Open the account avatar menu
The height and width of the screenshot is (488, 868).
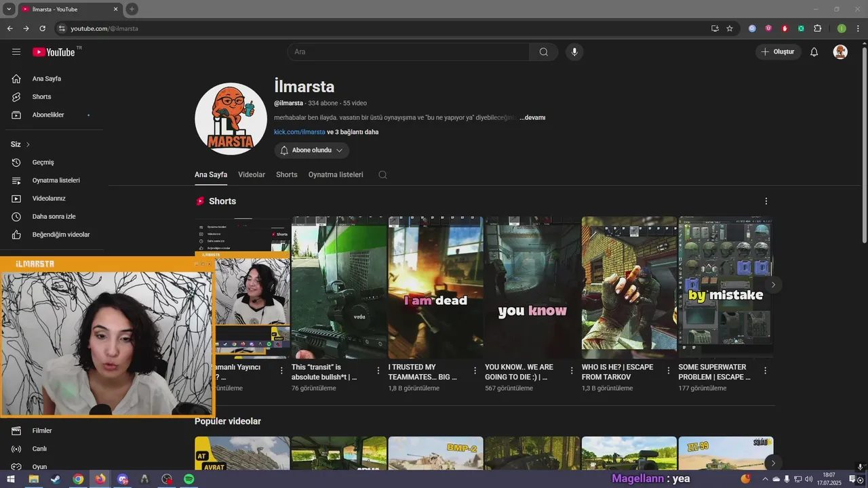[840, 52]
